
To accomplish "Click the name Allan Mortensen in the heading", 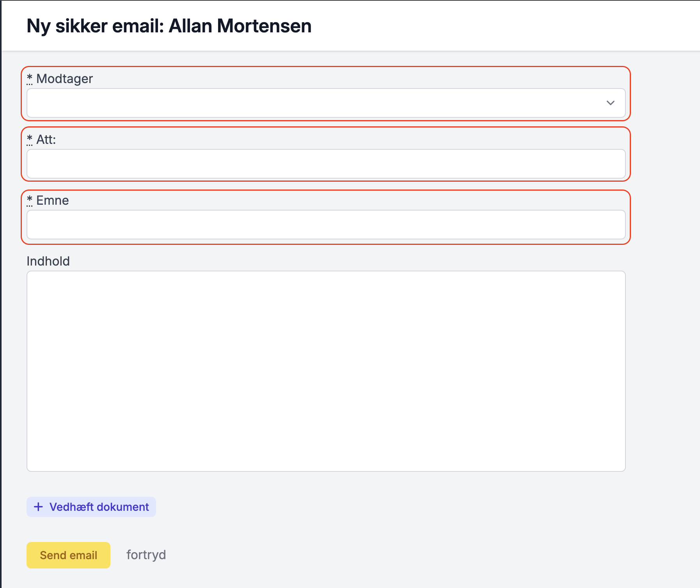I will click(240, 26).
